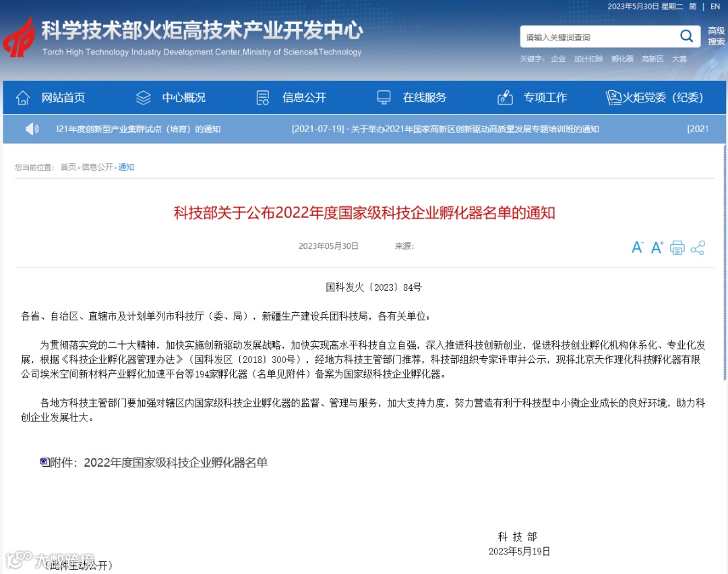The image size is (728, 574).
Task: Go to 信息公开 in breadcrumb
Action: pyautogui.click(x=97, y=167)
